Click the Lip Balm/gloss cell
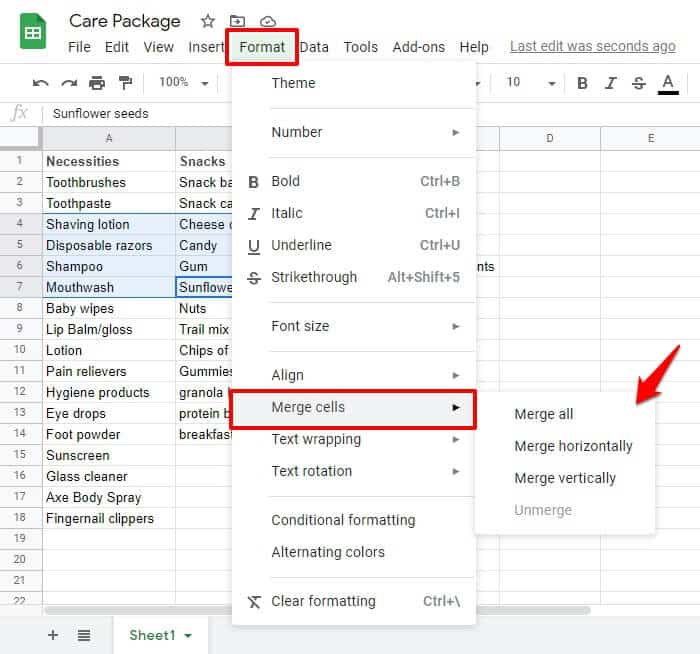Screen dimensions: 700x654 coord(109,329)
